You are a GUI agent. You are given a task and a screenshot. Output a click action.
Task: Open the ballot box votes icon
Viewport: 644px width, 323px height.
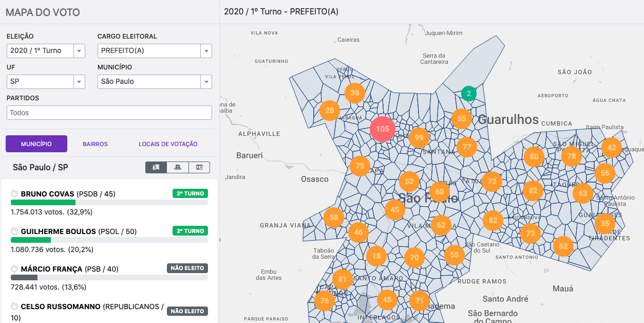tap(178, 167)
